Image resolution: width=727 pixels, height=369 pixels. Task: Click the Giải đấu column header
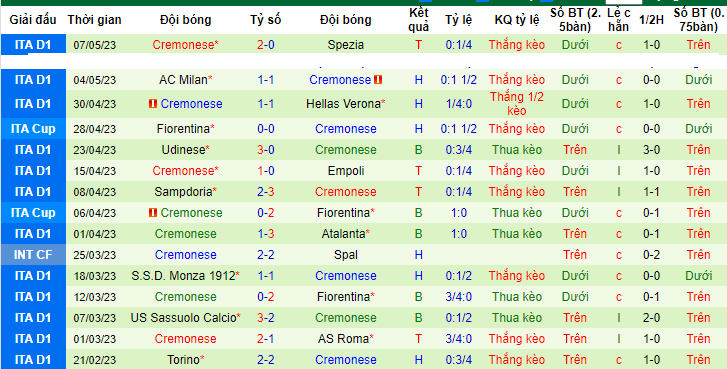pyautogui.click(x=33, y=20)
